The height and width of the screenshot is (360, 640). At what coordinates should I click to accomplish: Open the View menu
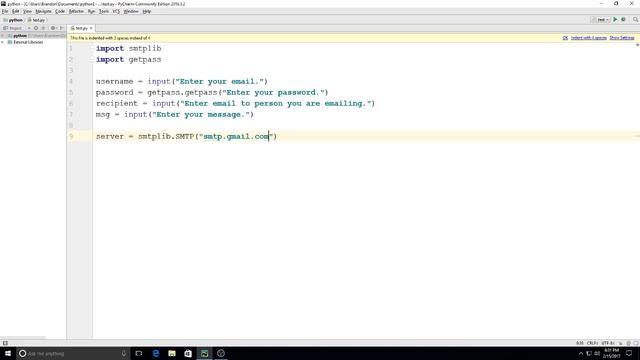(x=27, y=11)
